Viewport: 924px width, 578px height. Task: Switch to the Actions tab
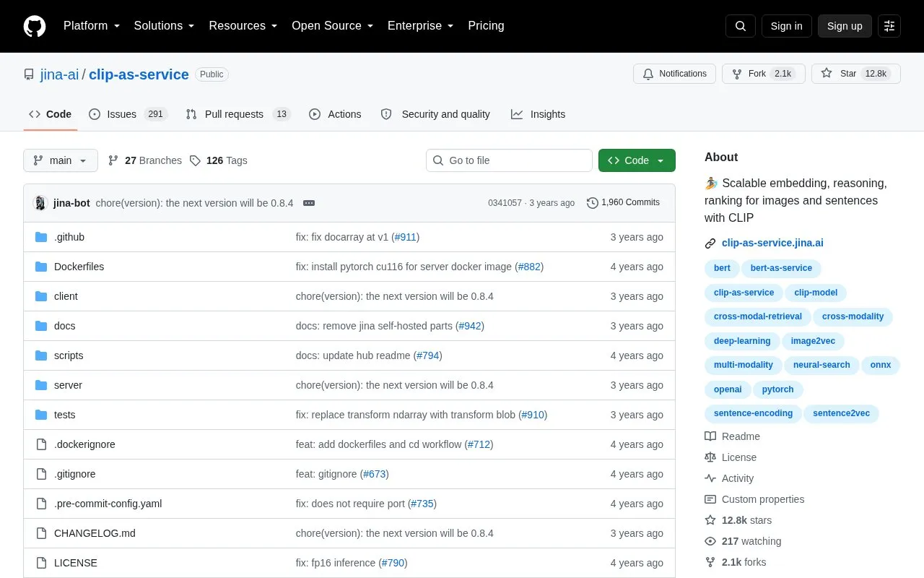click(335, 114)
